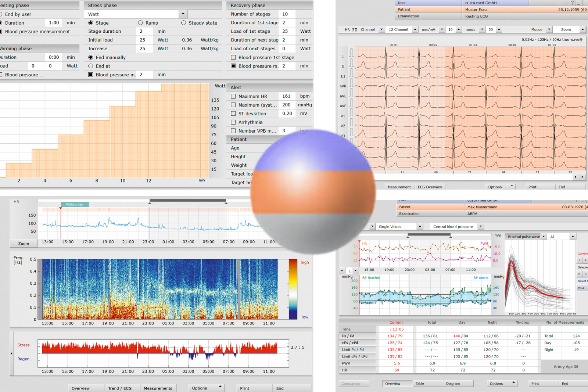Click the spectrogram high-low color scale
Screen dimensions: 588x392
293,290
